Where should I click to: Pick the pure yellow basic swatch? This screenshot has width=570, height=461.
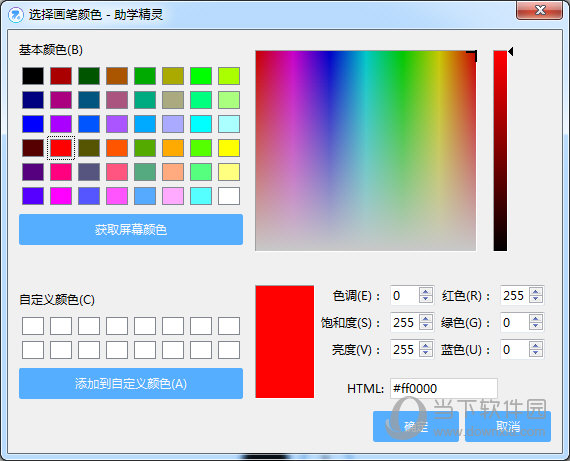(x=229, y=148)
